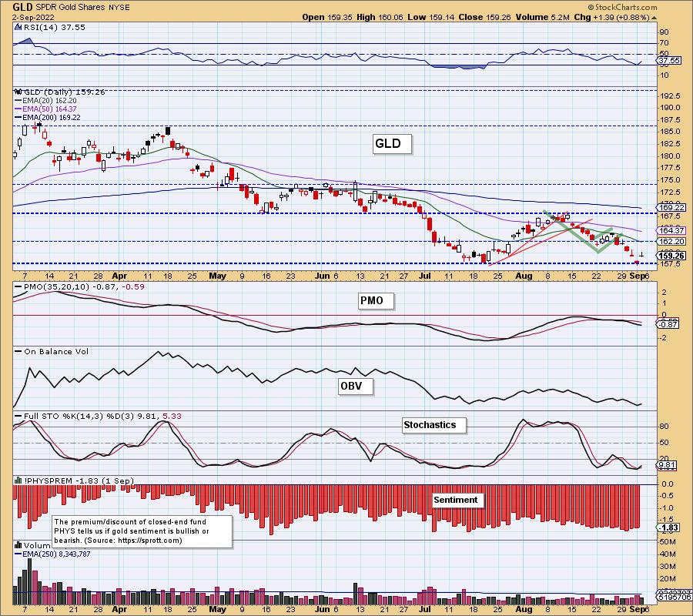This screenshot has height=616, width=693.
Task: Click the On Balance Vol legend label
Action: pos(56,352)
